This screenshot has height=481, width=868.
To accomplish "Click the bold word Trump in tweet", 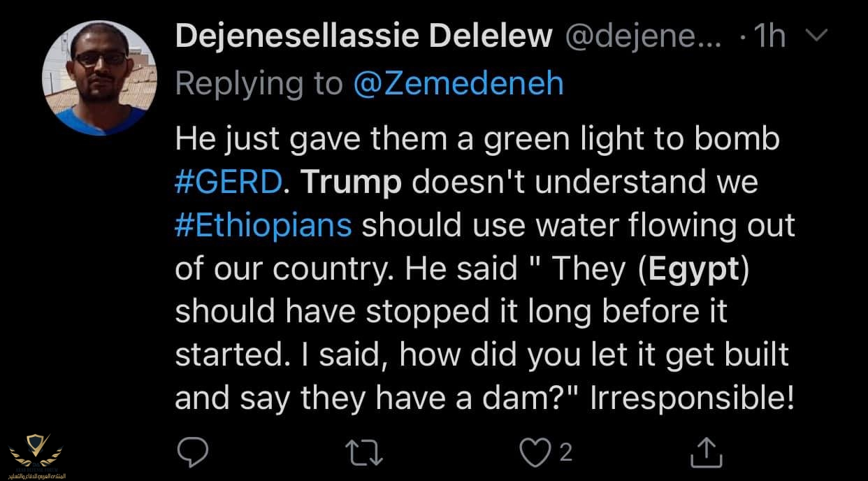I will 352,182.
